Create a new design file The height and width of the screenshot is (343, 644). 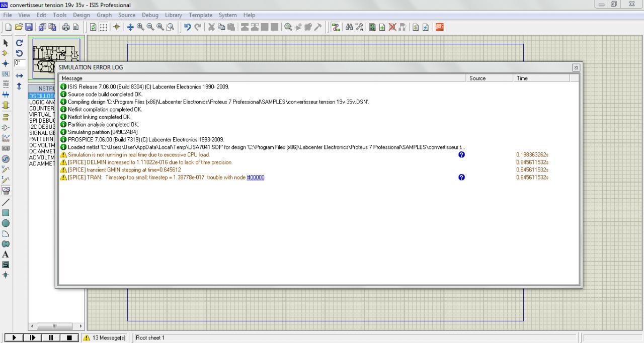point(9,27)
